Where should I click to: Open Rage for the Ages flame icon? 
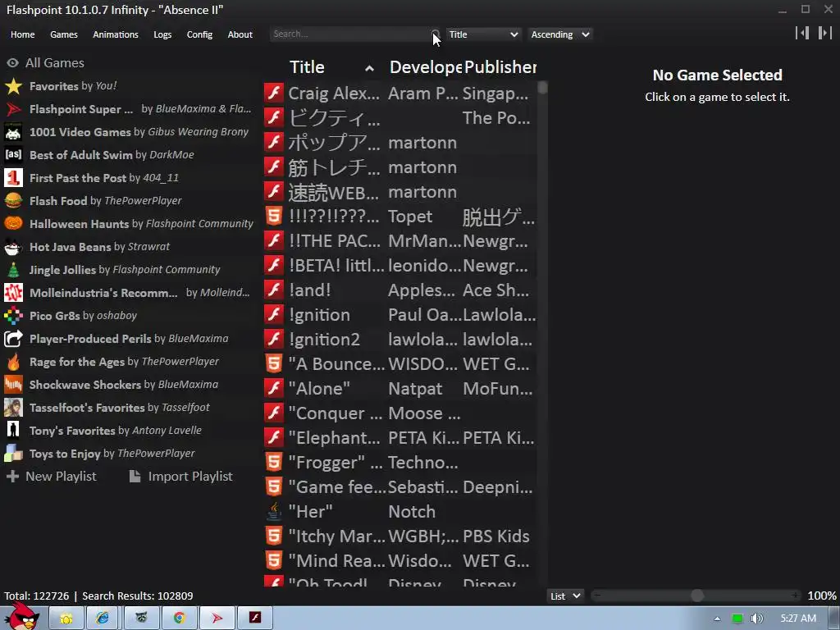[x=13, y=362]
